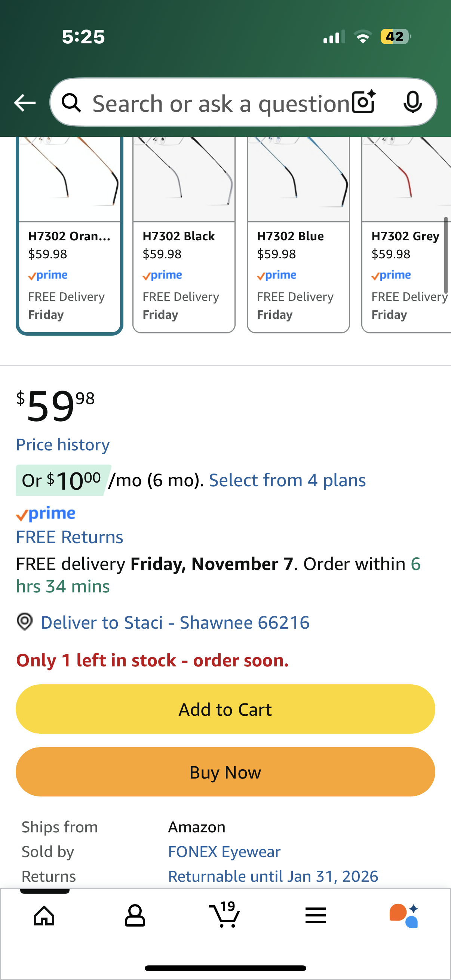Tap the back arrow icon
The width and height of the screenshot is (451, 980).
tap(25, 103)
